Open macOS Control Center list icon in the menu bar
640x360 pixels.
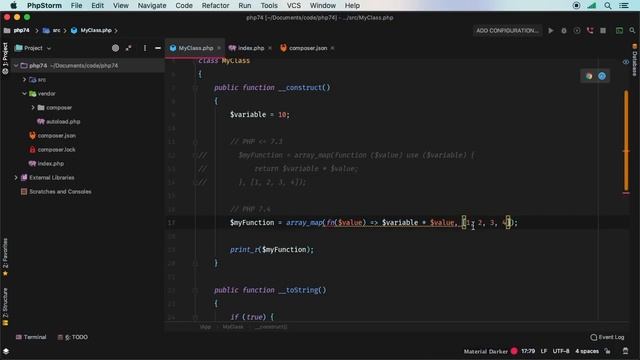coord(624,5)
